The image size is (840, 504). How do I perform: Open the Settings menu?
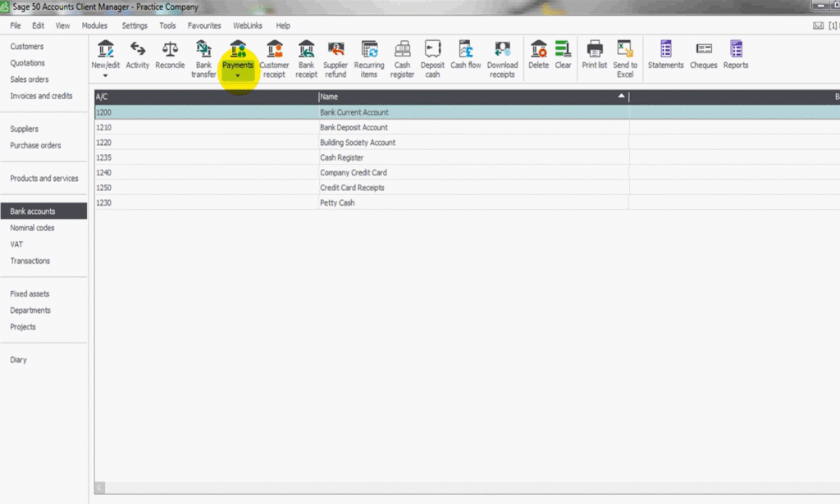pos(135,25)
